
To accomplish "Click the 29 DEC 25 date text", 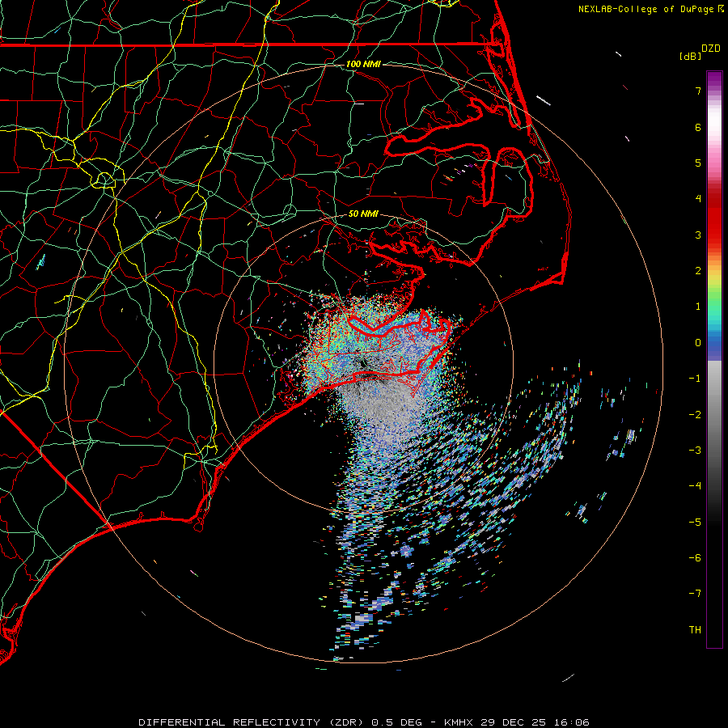I will [513, 722].
